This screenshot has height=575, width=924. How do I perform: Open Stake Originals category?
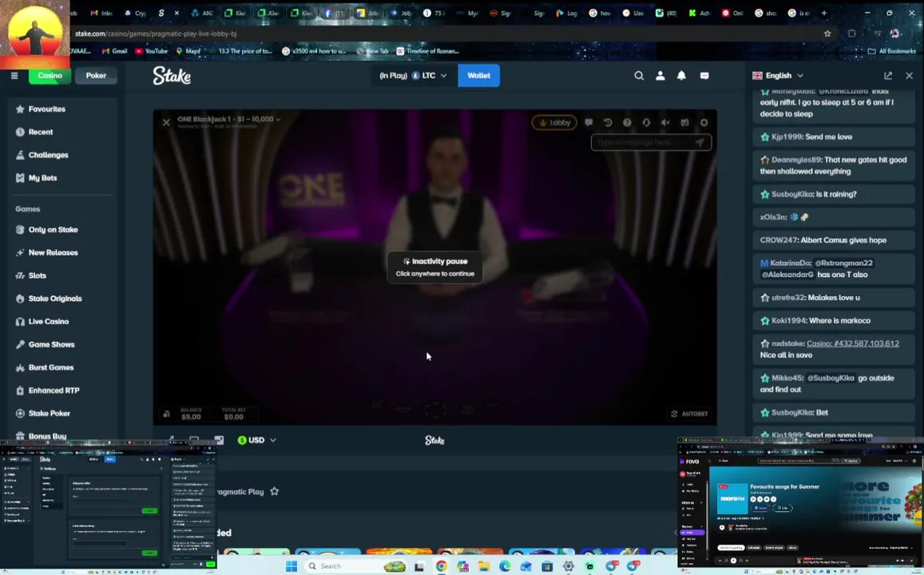pyautogui.click(x=61, y=299)
